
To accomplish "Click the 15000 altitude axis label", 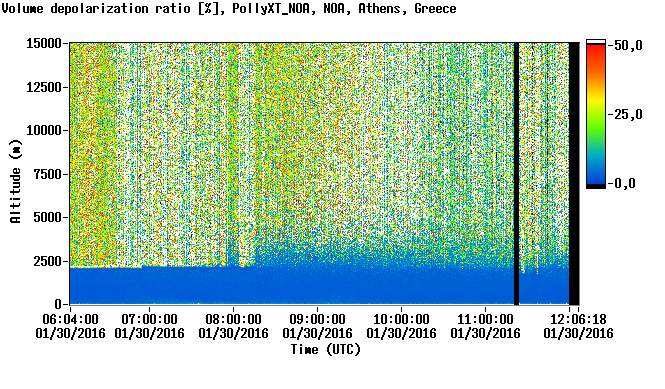I will coord(44,43).
